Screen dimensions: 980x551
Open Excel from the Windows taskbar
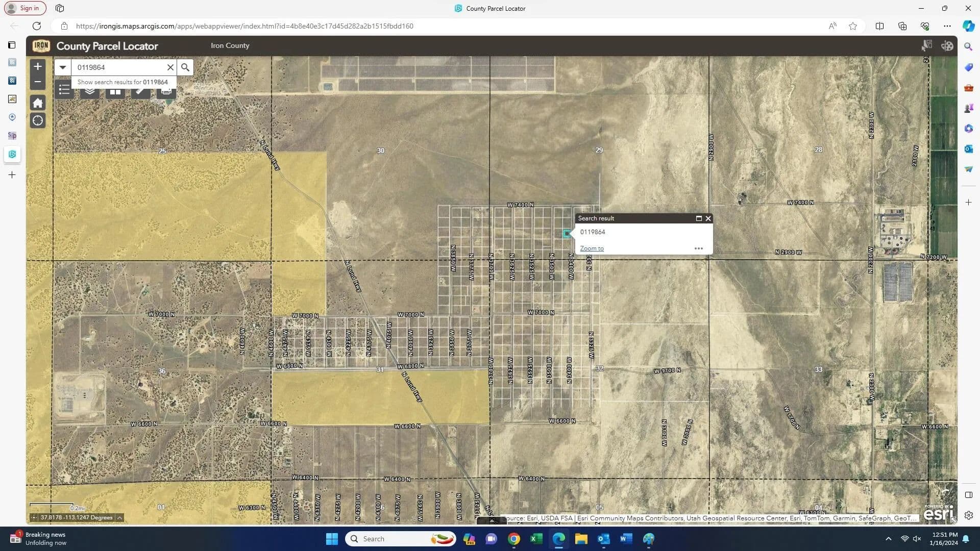coord(536,539)
